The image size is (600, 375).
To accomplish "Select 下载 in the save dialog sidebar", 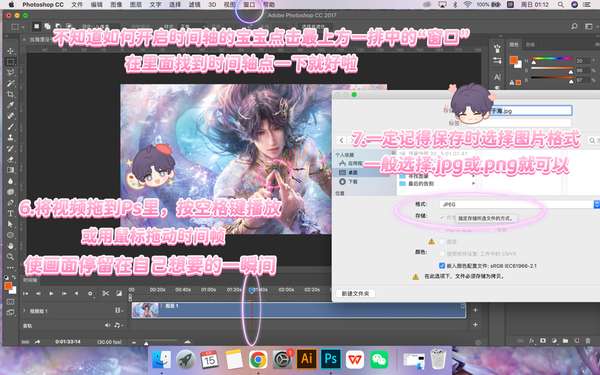I will 348,181.
